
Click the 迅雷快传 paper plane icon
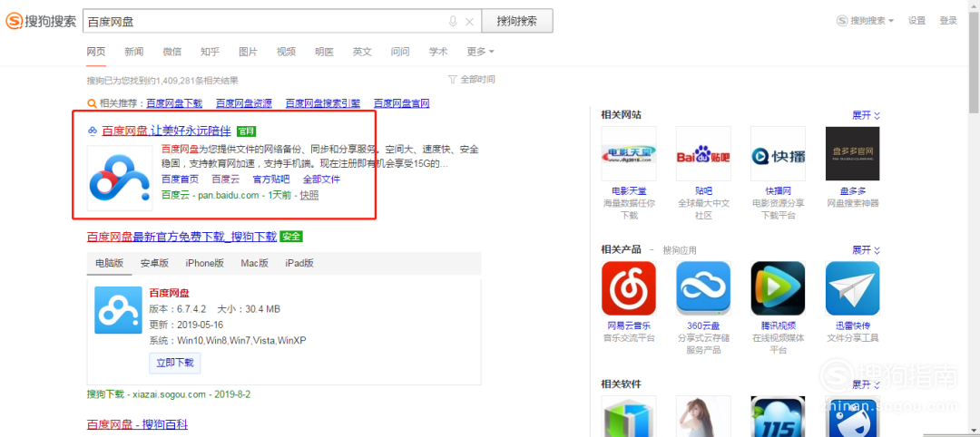click(852, 288)
